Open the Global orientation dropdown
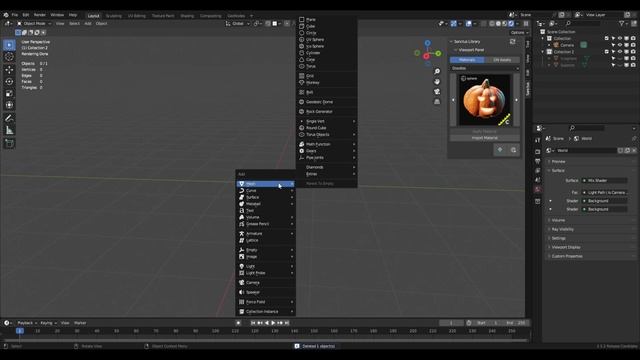This screenshot has width=640, height=360. (x=238, y=24)
